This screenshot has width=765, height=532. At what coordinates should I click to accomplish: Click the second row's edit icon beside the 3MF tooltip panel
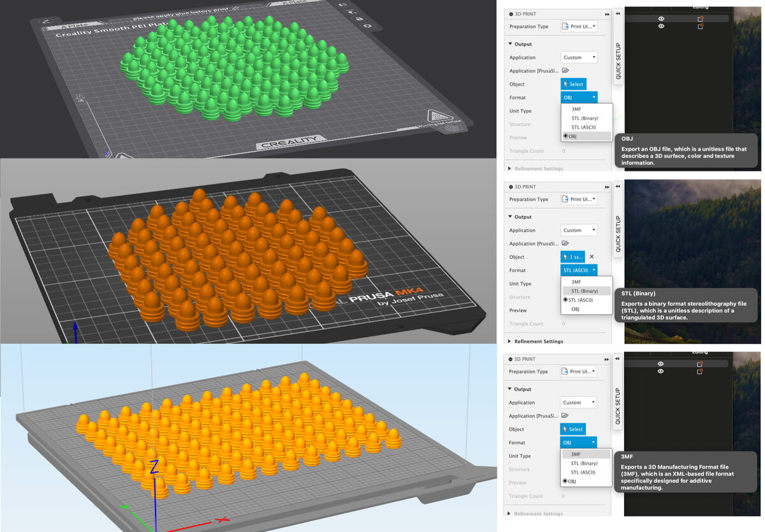(700, 371)
